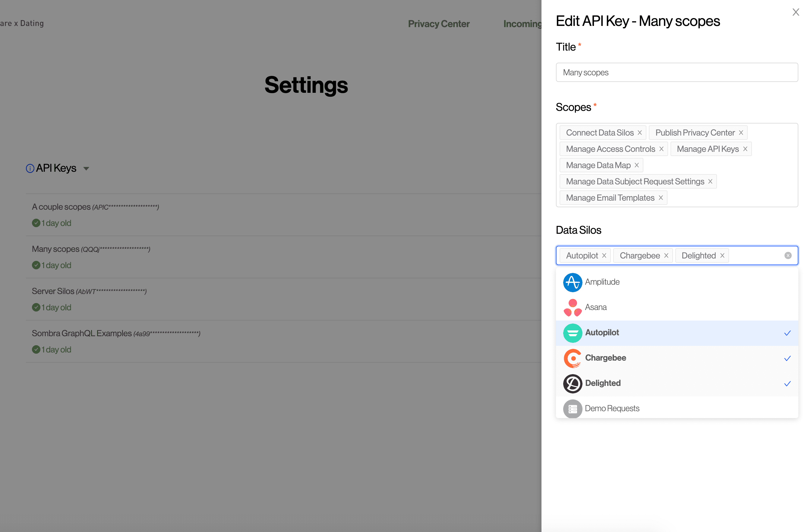Remove the Manage API Keys scope tag

click(745, 149)
